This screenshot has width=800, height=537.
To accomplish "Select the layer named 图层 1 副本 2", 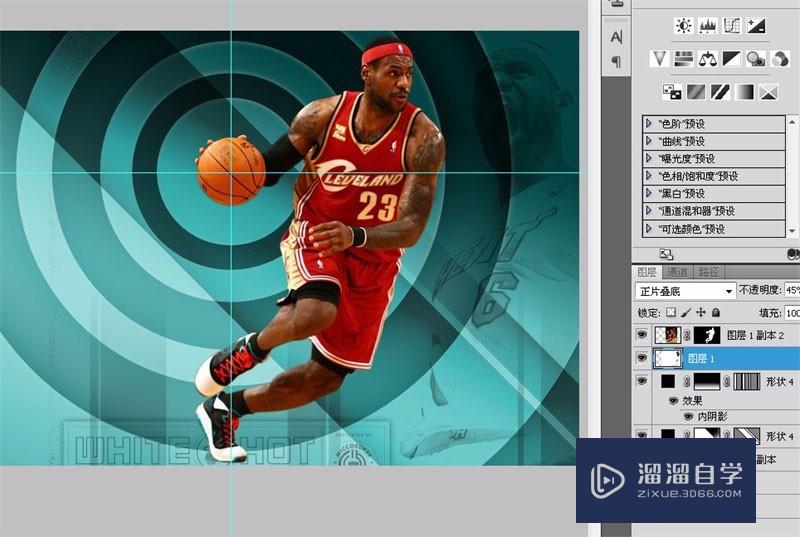I will point(755,335).
